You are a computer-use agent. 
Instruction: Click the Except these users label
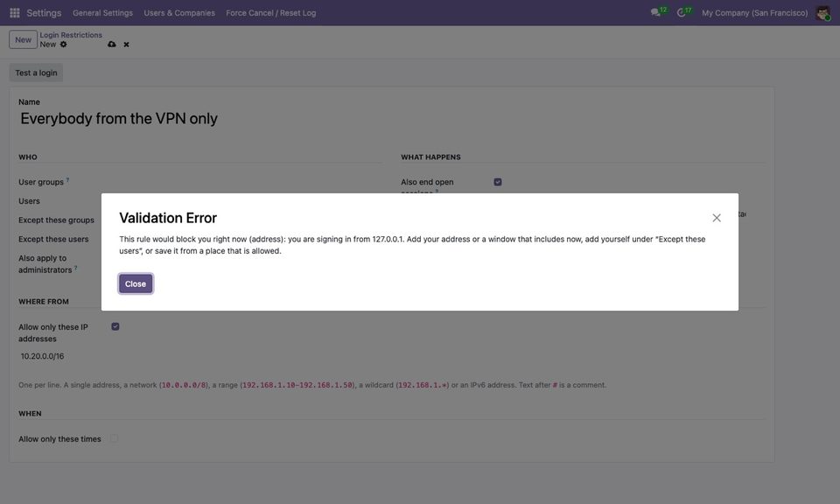point(53,240)
